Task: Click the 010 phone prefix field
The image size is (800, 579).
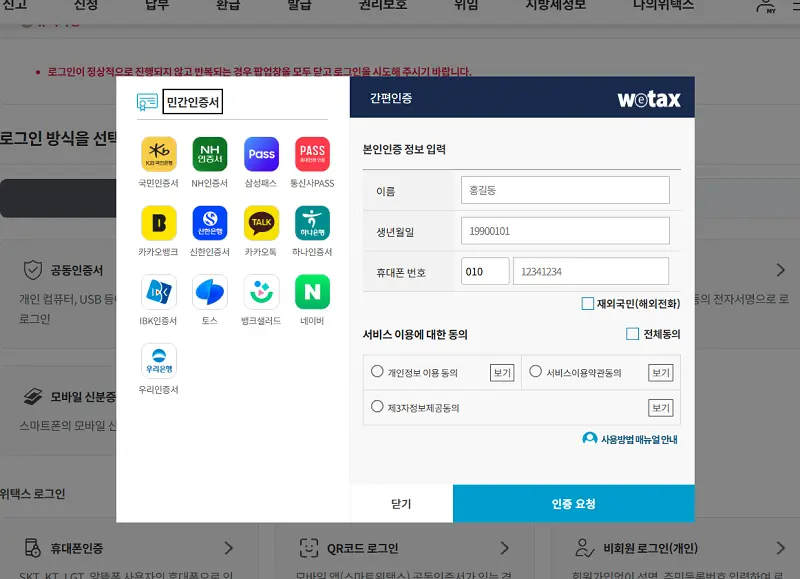Action: click(485, 271)
